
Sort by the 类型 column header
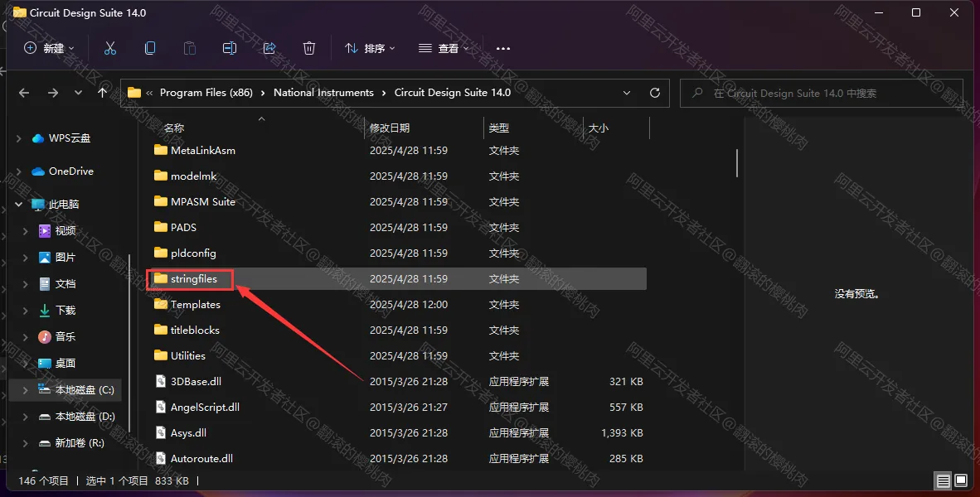tap(533, 128)
